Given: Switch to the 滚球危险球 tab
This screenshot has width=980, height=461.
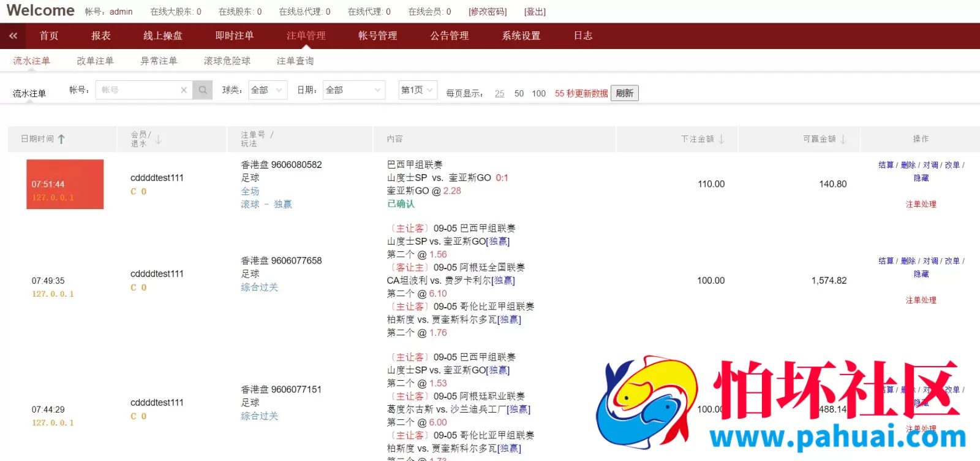Looking at the screenshot, I should point(227,61).
